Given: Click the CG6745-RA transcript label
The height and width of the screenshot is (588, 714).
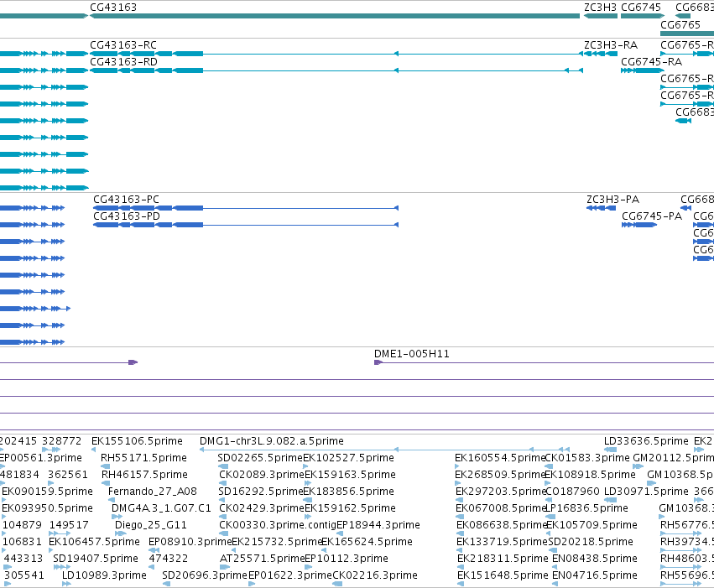Looking at the screenshot, I should (652, 62).
